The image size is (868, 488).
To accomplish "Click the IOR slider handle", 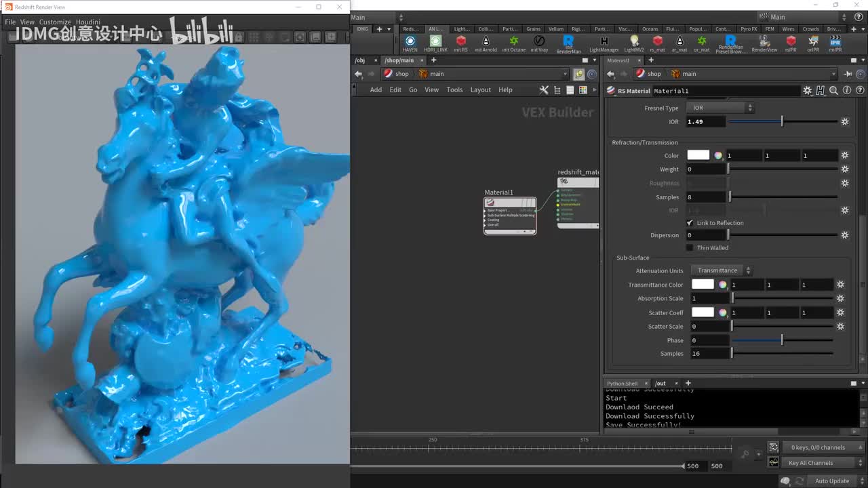I will (x=782, y=121).
